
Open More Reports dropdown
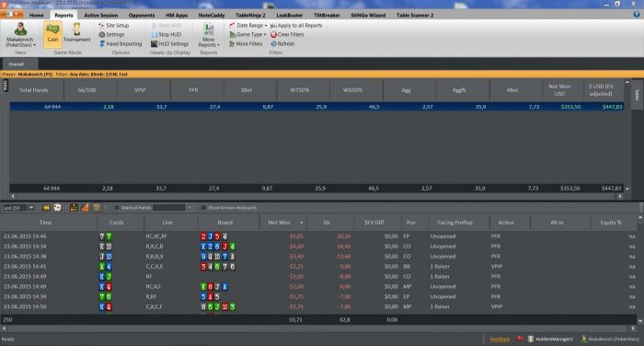click(x=209, y=35)
